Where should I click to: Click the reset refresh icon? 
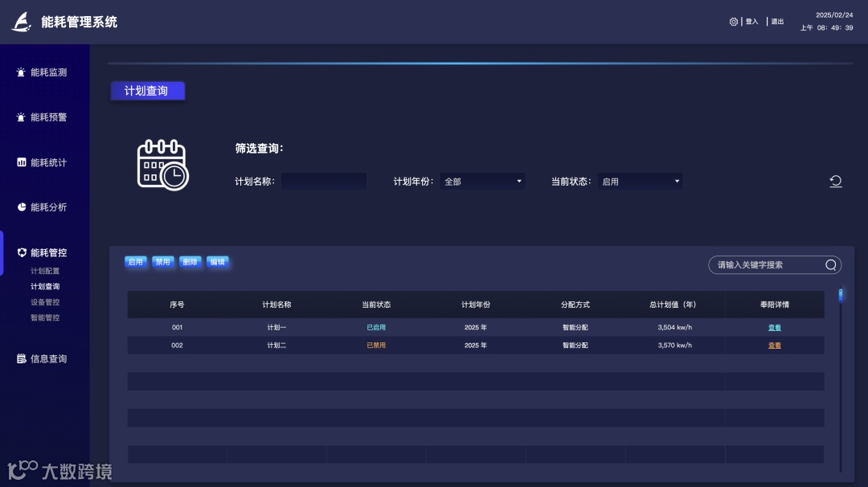point(836,181)
